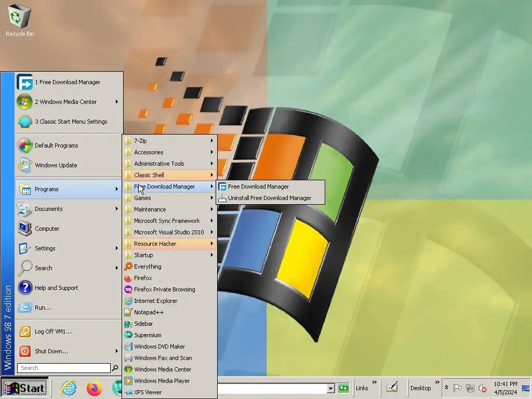Select the Programs menu entry
Screen dimensions: 532x399
[x=69, y=189]
